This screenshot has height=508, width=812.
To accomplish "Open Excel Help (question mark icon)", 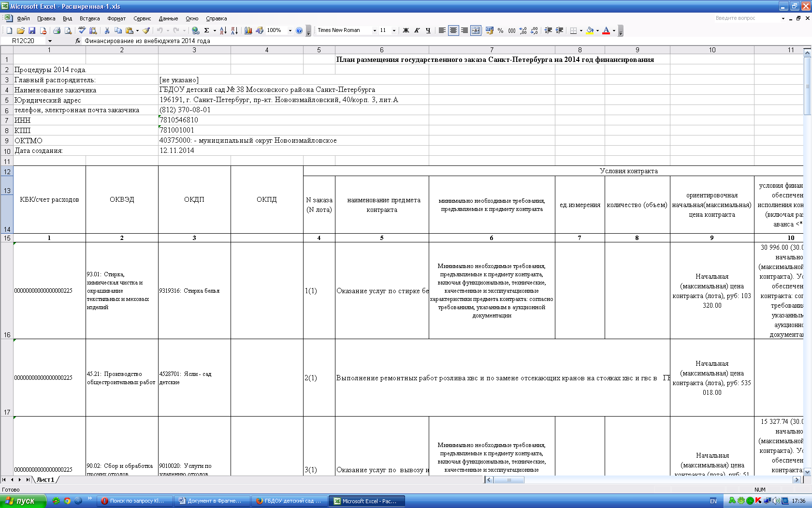I will click(299, 30).
